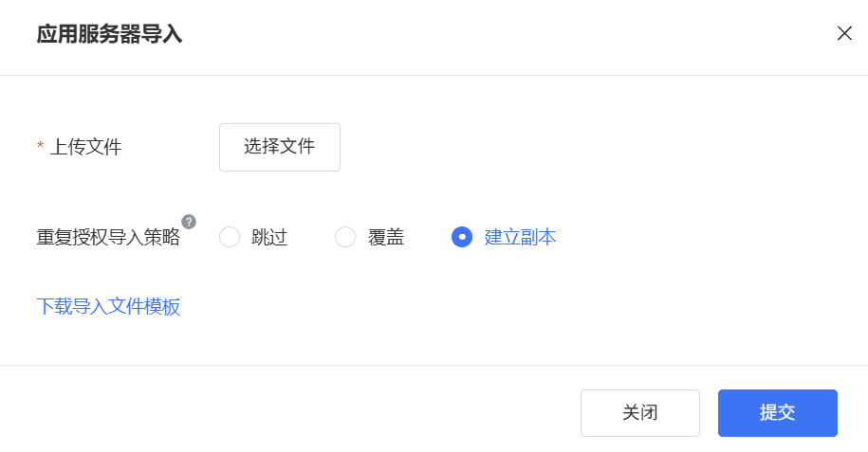Click the 应用服务器导入 dialog title

[x=110, y=34]
